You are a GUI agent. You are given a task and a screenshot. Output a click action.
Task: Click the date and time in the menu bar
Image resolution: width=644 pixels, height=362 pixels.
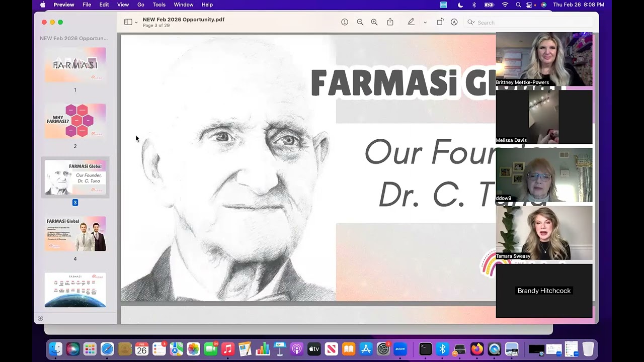click(579, 5)
